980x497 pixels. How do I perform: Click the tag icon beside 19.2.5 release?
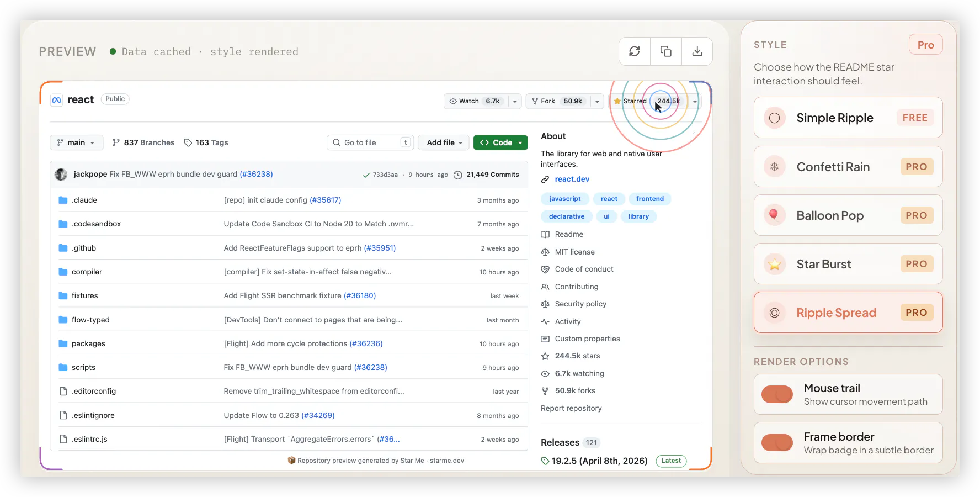tap(545, 461)
